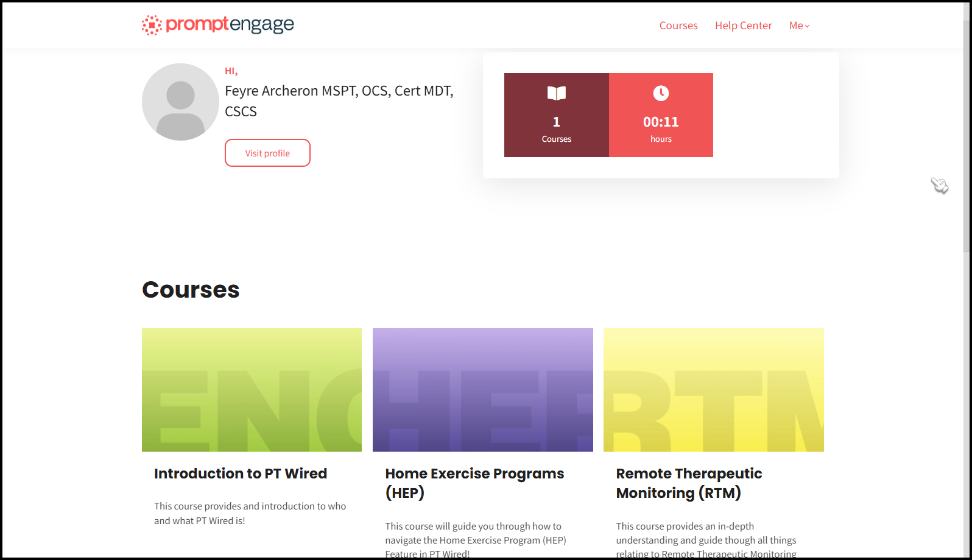This screenshot has width=972, height=560.
Task: Click the Visit profile button
Action: coord(267,153)
